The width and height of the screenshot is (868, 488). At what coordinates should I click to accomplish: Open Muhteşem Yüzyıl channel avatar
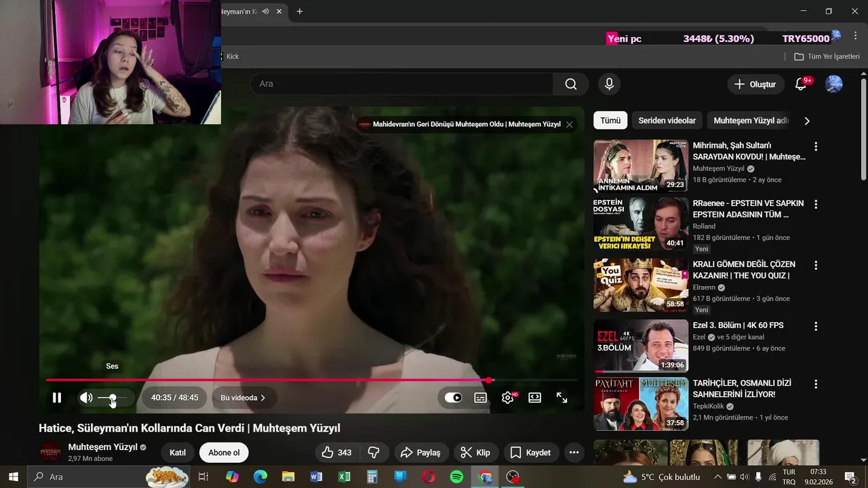[51, 452]
